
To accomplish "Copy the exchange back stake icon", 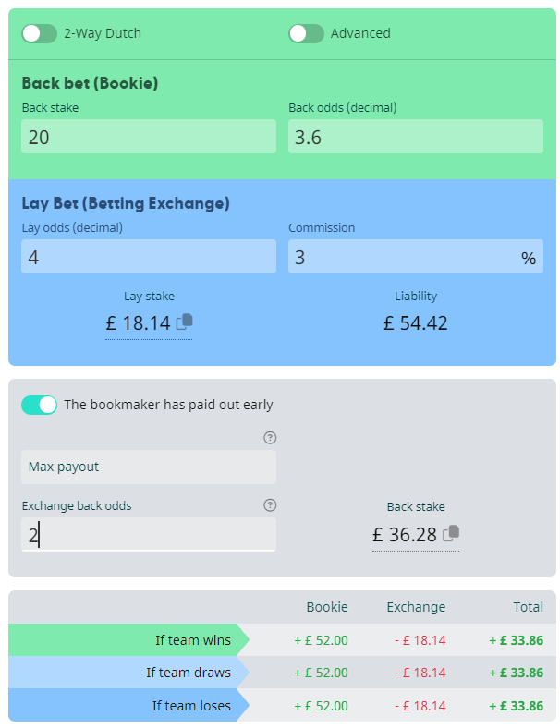I will click(451, 533).
